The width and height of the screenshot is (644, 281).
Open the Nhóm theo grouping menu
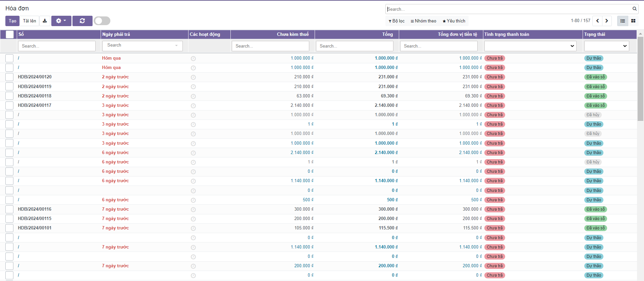point(423,21)
